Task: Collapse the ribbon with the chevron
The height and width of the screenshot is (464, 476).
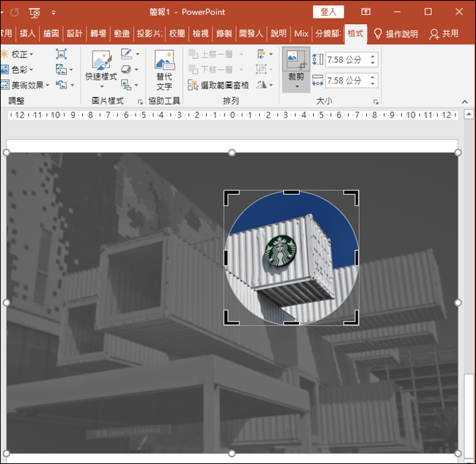Action: tap(465, 102)
